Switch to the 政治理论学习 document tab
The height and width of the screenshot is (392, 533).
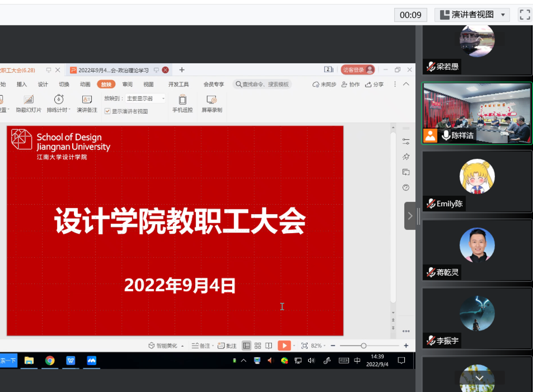tap(113, 70)
